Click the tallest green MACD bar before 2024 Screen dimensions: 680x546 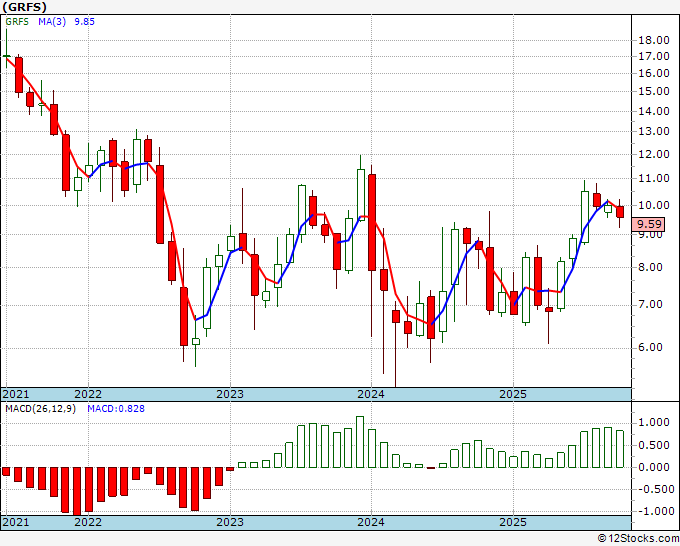click(x=360, y=442)
